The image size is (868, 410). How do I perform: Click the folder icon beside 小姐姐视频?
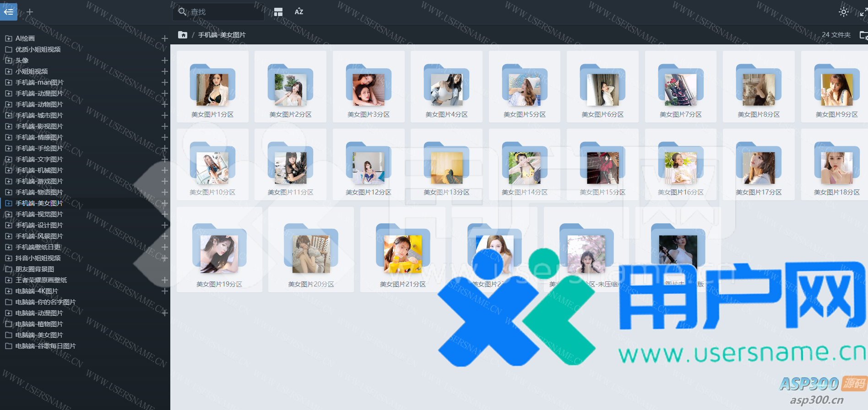pos(8,71)
